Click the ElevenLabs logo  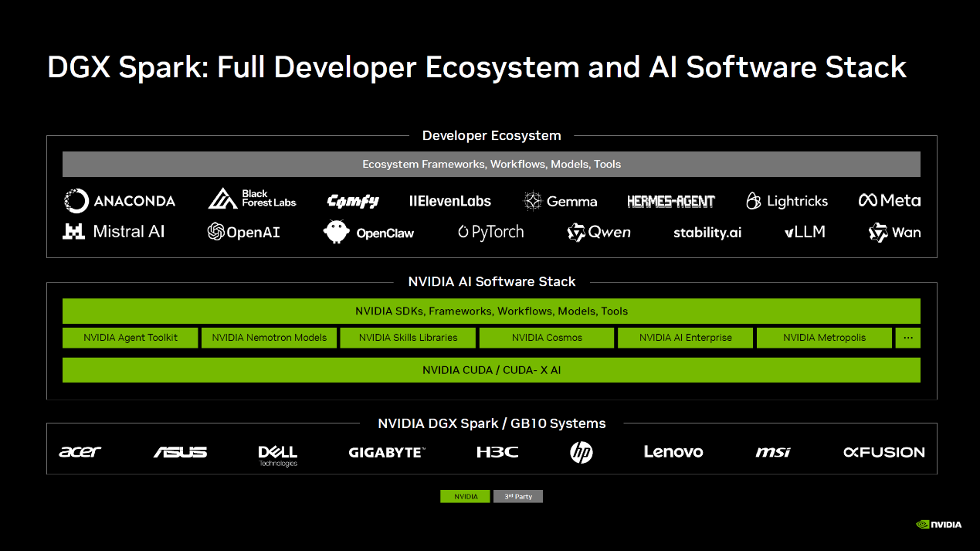tap(450, 201)
